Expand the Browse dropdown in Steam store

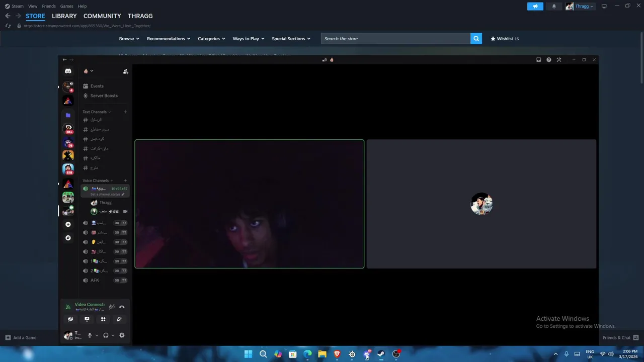(x=129, y=39)
